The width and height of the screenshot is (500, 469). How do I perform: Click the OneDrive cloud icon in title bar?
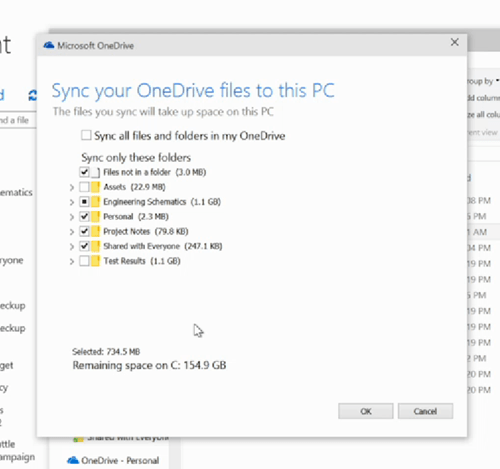tap(49, 45)
